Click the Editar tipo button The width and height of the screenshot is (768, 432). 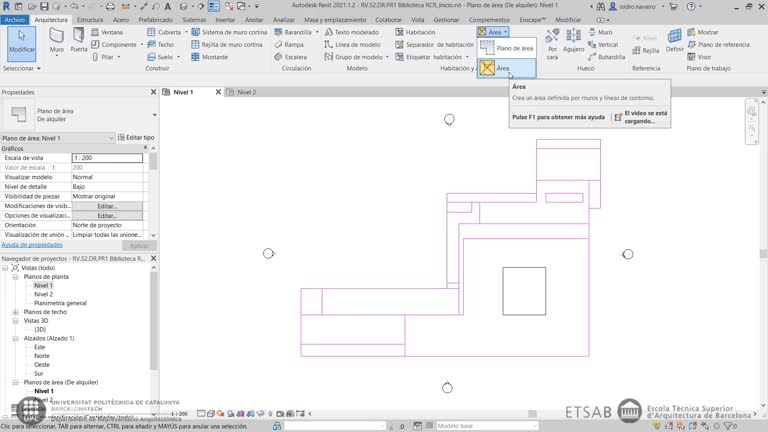[135, 137]
